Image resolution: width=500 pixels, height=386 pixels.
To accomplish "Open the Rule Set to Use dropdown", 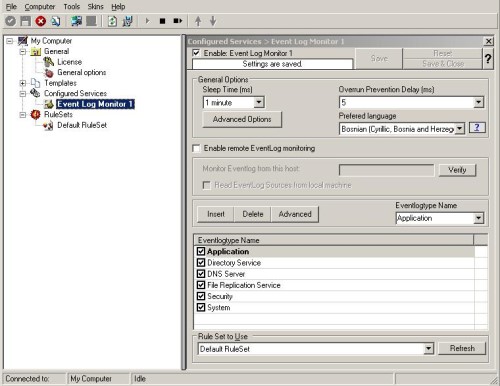I will click(428, 349).
